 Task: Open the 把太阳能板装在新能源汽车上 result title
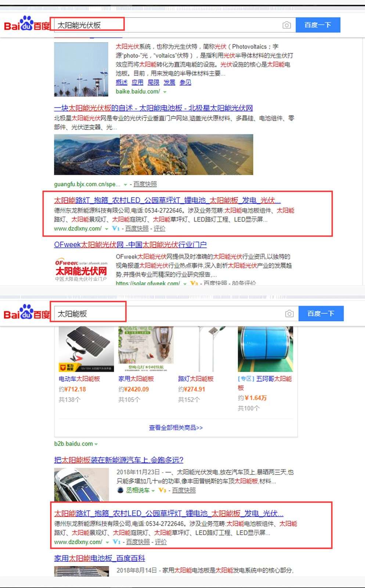click(119, 460)
